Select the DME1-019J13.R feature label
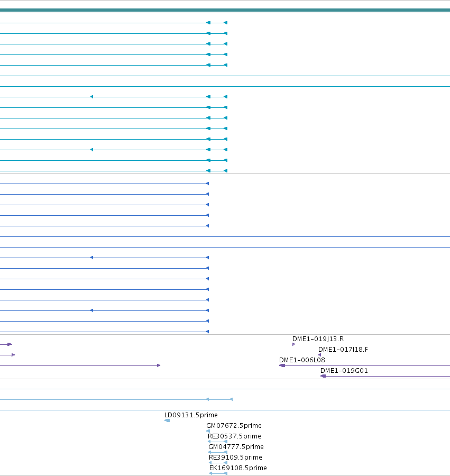450x476 pixels. [318, 339]
